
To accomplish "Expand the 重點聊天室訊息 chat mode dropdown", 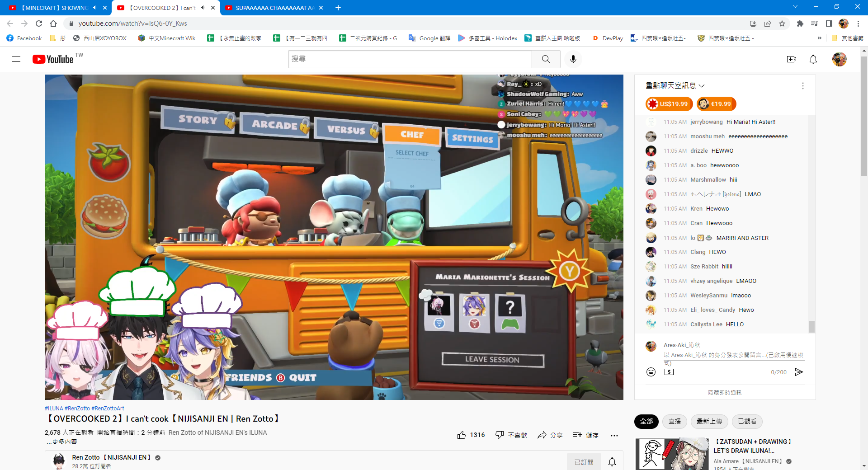I will point(675,85).
